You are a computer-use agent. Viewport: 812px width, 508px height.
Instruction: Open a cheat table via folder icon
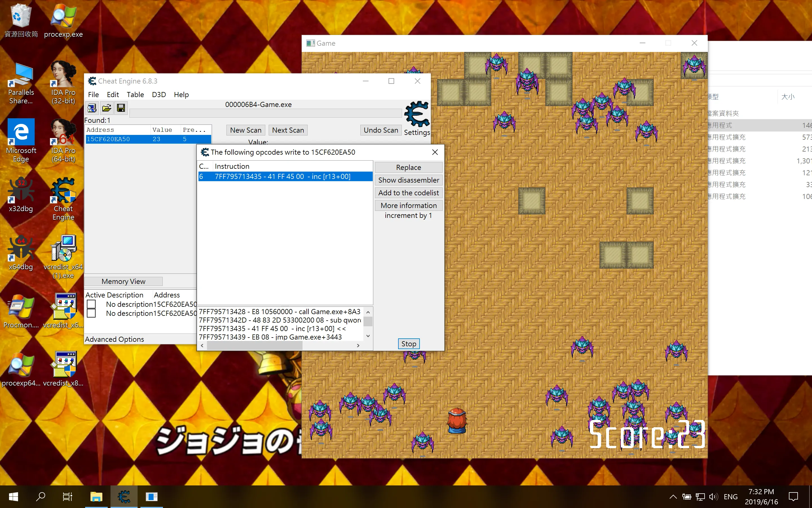tap(106, 108)
